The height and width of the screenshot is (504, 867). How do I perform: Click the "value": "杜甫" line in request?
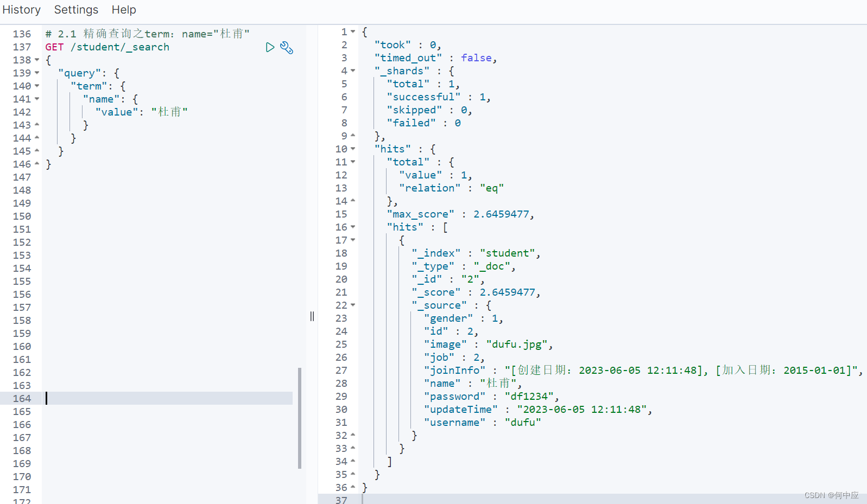click(x=142, y=112)
